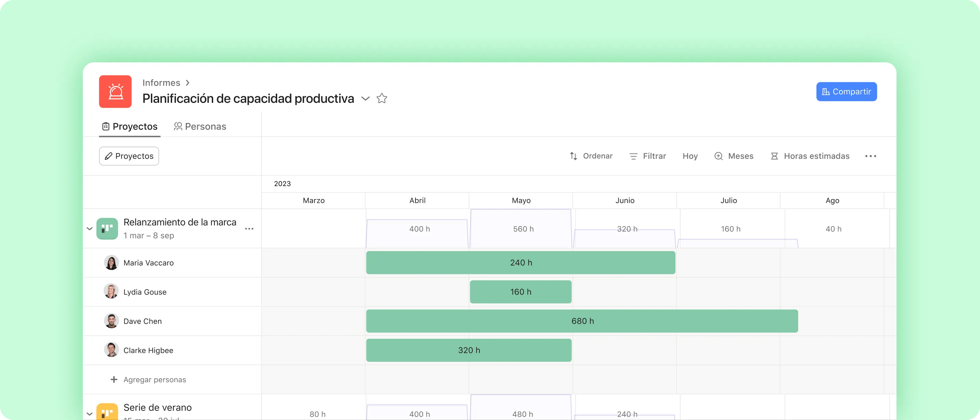The height and width of the screenshot is (420, 980).
Task: Click the 320 h June total for Relanzamiento
Action: click(627, 229)
